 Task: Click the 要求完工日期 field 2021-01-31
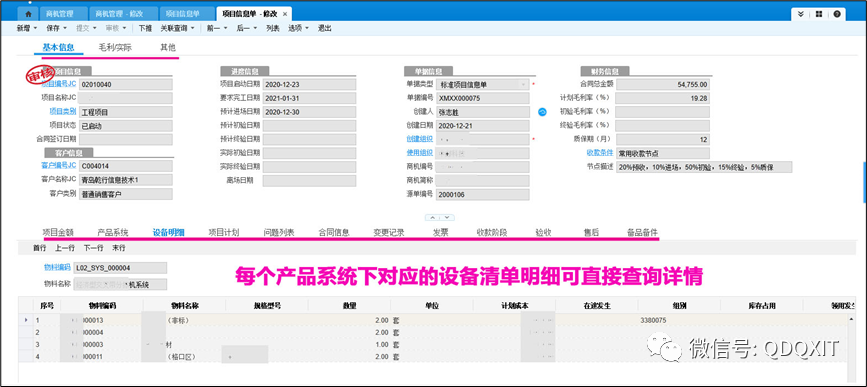[309, 98]
